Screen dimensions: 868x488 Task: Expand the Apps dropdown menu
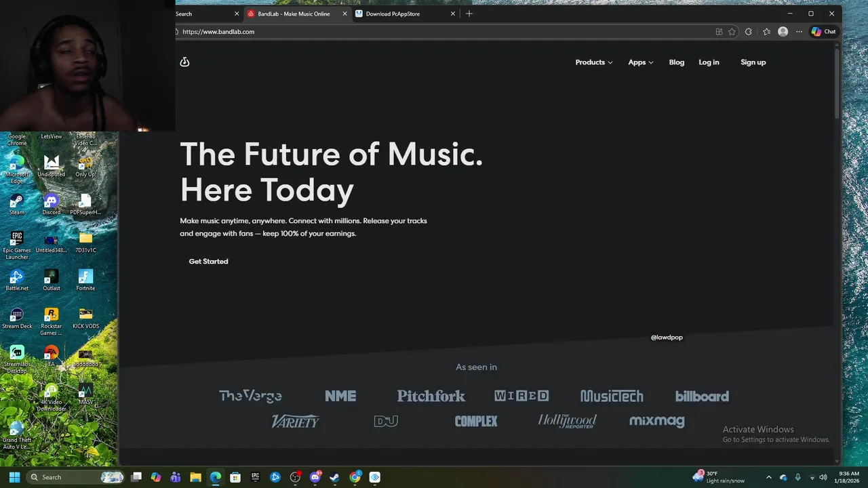641,62
